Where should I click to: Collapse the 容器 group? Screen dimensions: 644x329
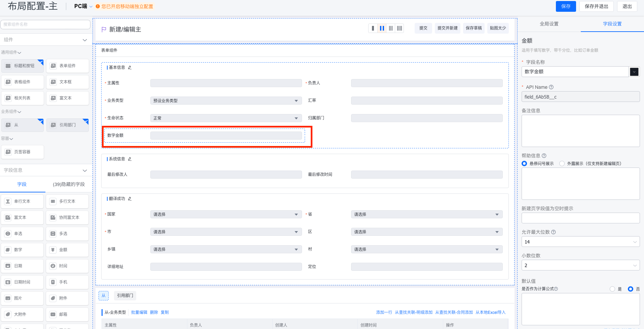coord(11,139)
